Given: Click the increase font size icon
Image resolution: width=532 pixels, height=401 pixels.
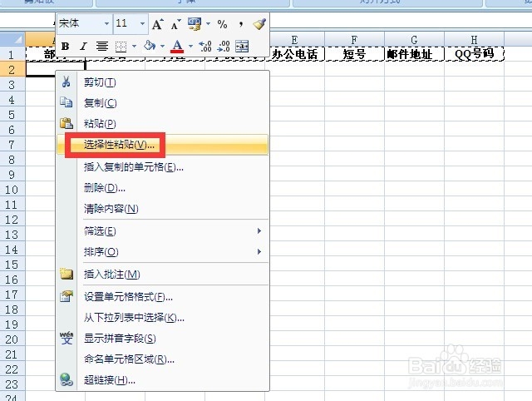Looking at the screenshot, I should click(157, 24).
